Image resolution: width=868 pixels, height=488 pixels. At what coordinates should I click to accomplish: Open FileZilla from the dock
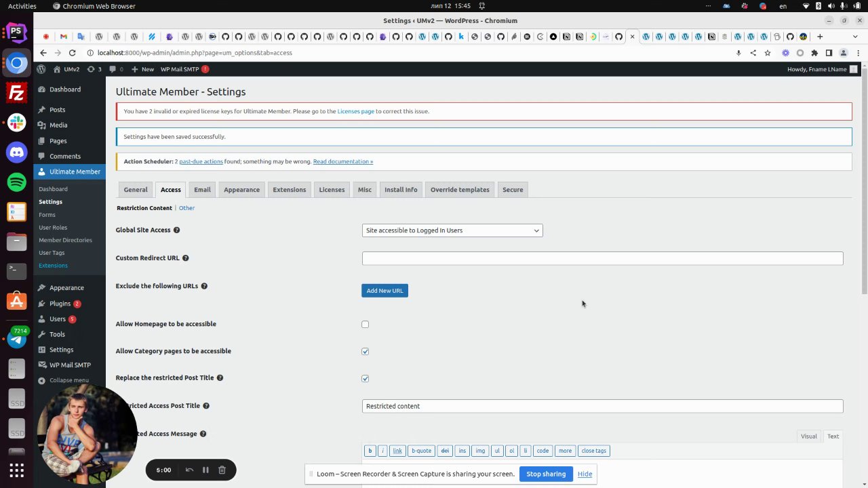pyautogui.click(x=16, y=92)
